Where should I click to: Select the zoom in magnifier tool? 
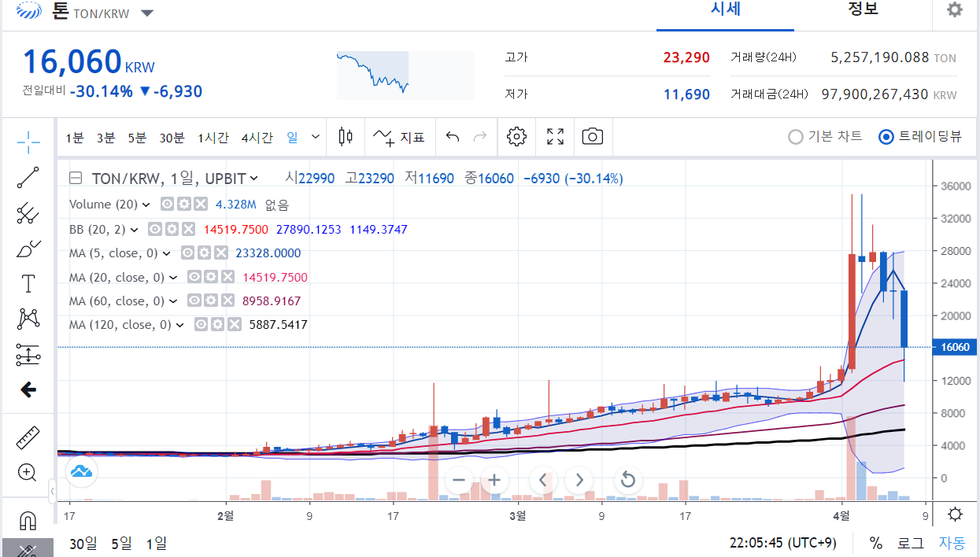tap(28, 473)
